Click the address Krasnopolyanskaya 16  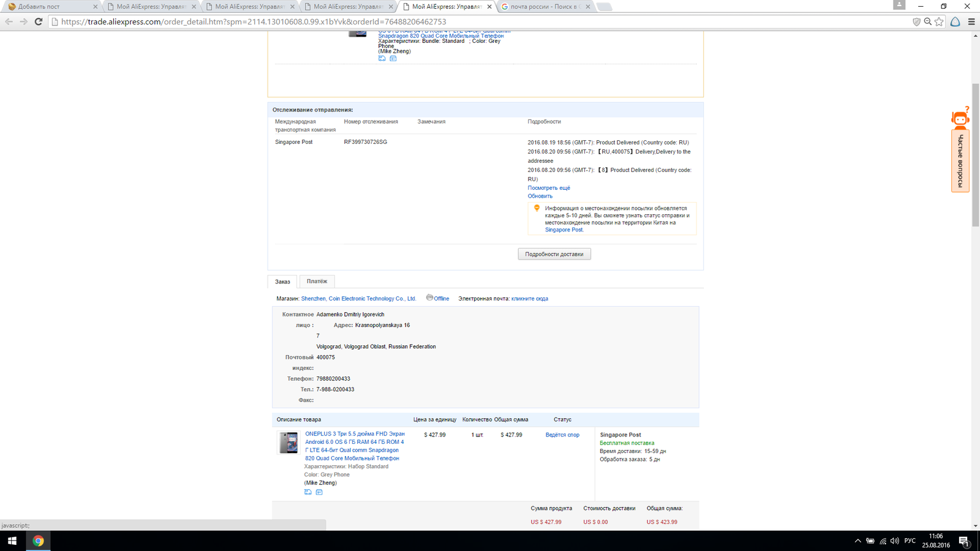pyautogui.click(x=382, y=325)
